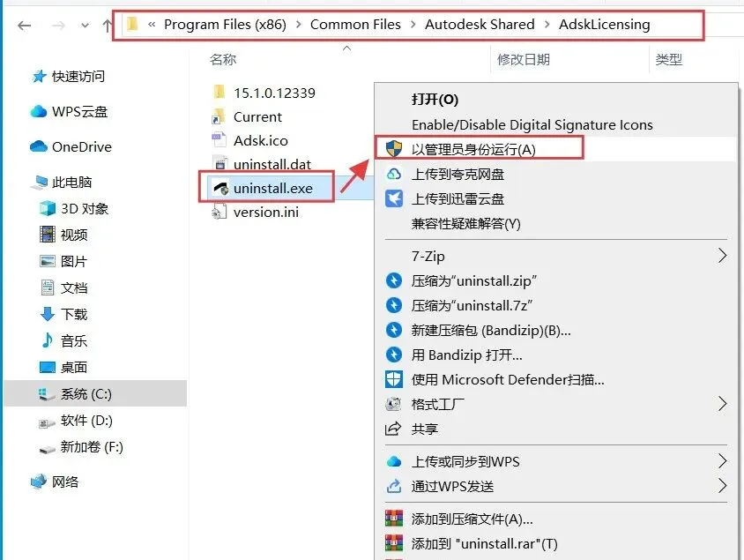Open 桌面 in sidebar
Screen dimensions: 744x560
click(74, 368)
